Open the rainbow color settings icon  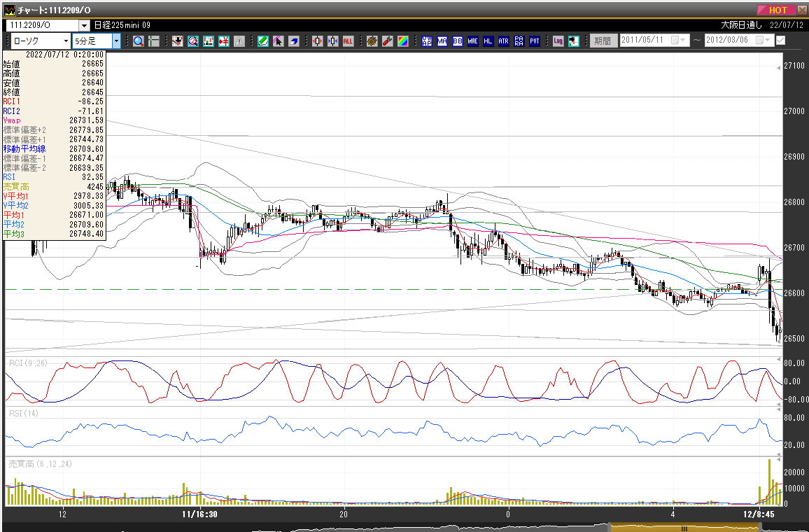pyautogui.click(x=403, y=41)
